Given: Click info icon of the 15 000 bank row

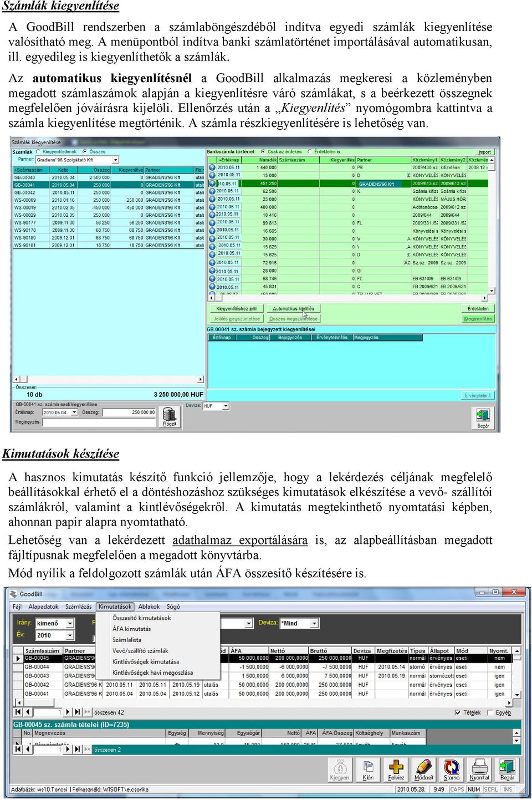Looking at the screenshot, I should point(212,175).
